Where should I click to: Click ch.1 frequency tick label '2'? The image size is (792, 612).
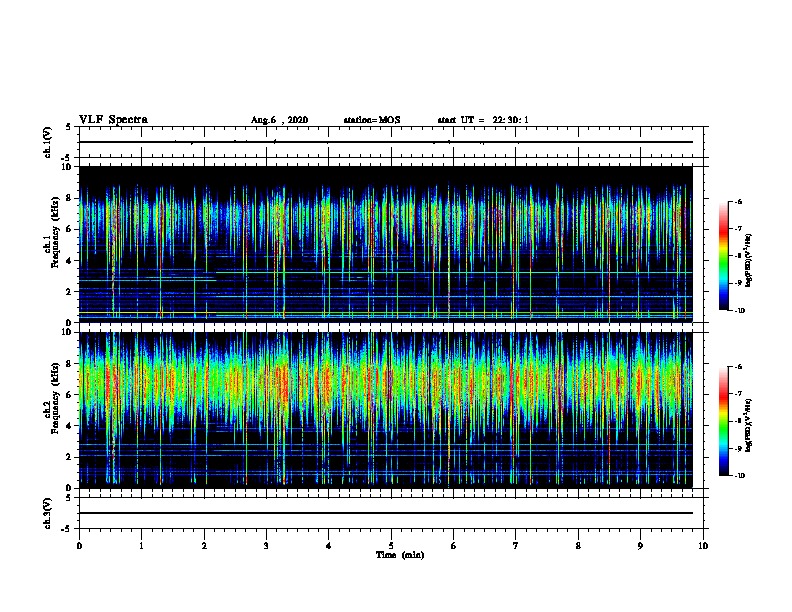(69, 292)
